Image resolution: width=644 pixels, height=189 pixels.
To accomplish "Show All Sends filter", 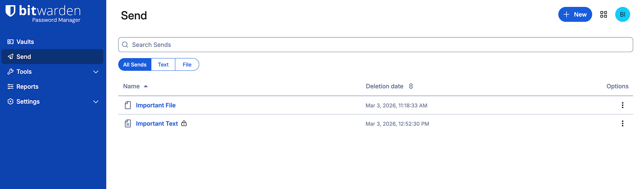I will (135, 65).
